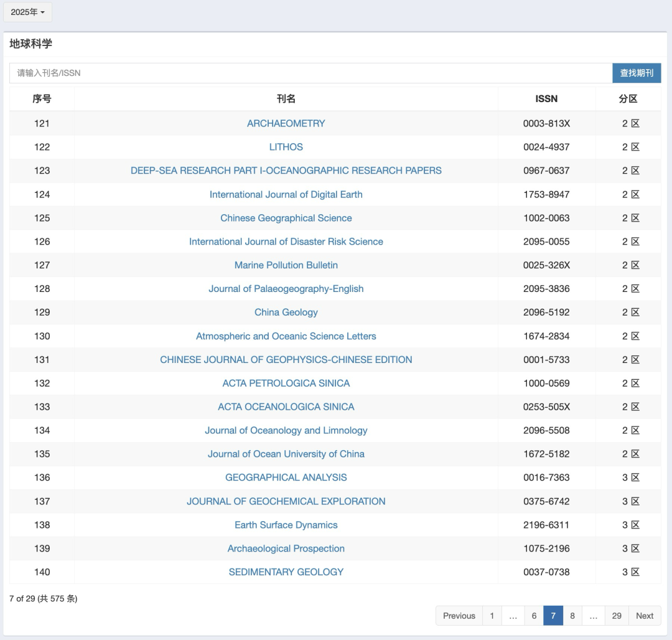Jump to last page 29

pyautogui.click(x=617, y=616)
